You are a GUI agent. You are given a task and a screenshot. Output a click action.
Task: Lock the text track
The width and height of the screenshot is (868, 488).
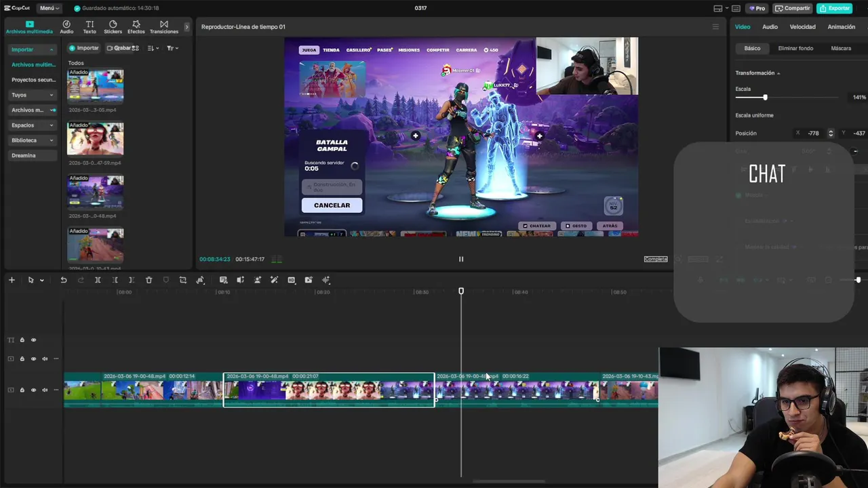click(22, 340)
